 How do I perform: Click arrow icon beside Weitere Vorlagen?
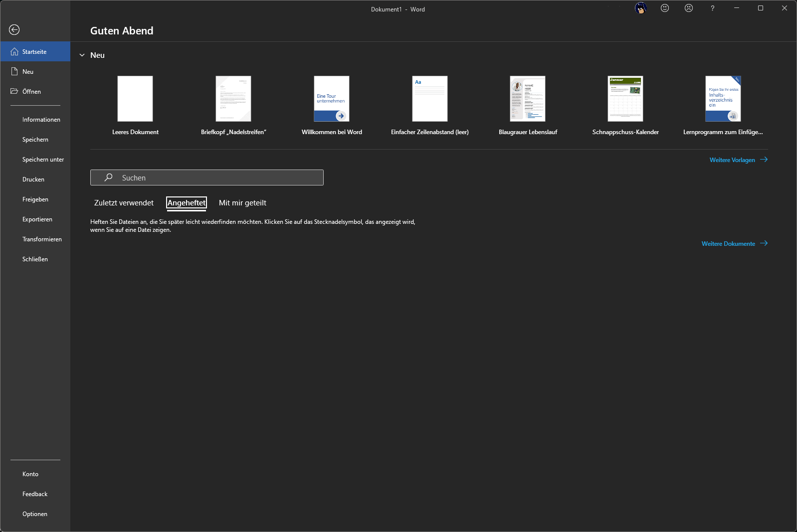click(764, 160)
